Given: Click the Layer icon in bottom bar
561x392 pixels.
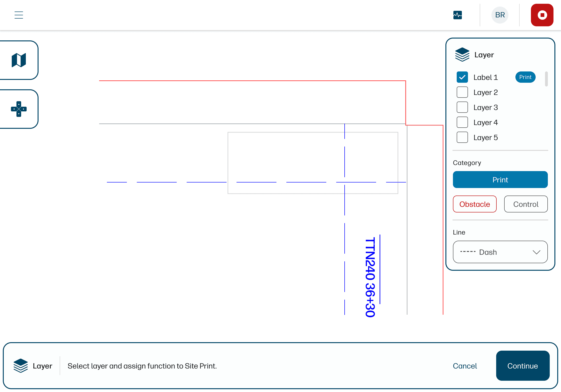Looking at the screenshot, I should 20,366.
